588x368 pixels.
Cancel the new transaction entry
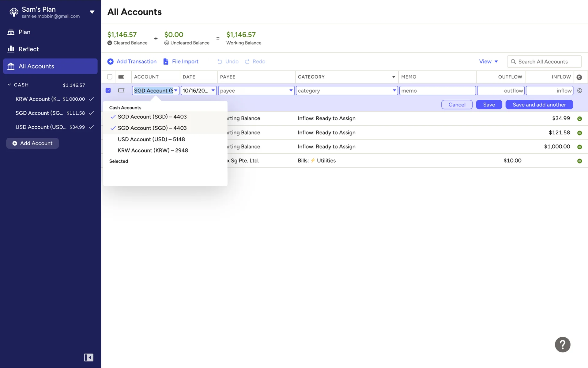click(457, 105)
